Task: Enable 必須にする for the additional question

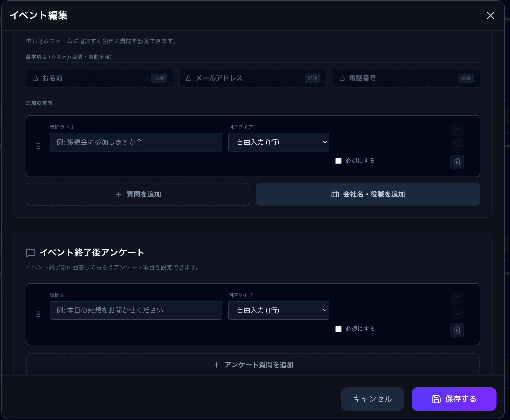Action: coord(338,161)
